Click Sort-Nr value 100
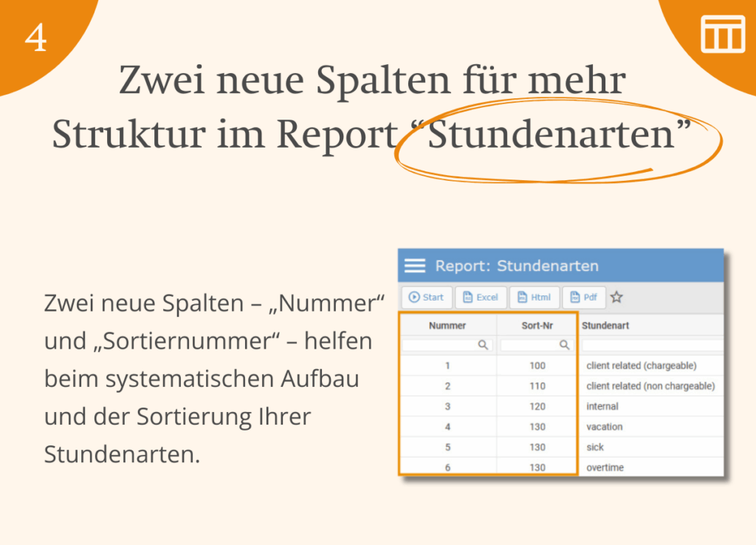The width and height of the screenshot is (756, 545). (537, 366)
